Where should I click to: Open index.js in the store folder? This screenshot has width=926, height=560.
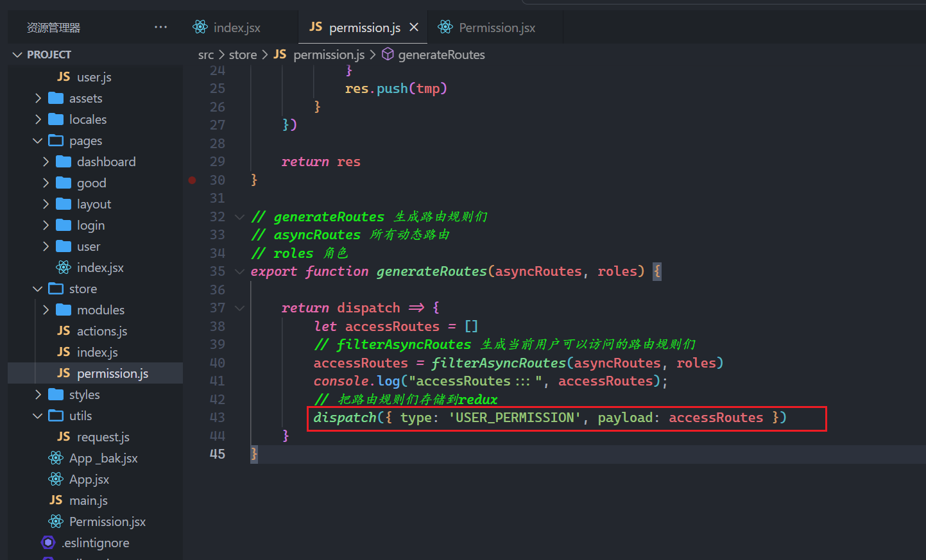97,352
